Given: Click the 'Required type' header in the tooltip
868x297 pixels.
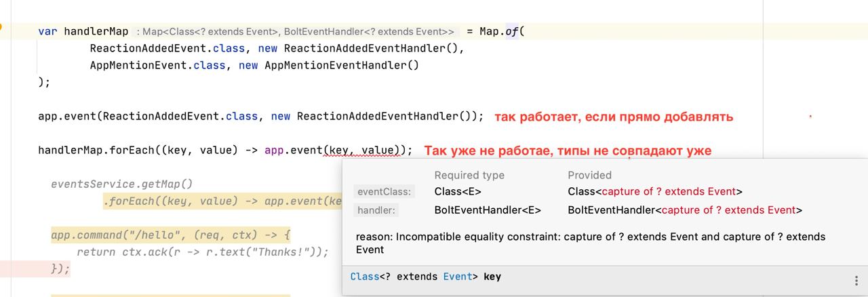Looking at the screenshot, I should (x=469, y=175).
